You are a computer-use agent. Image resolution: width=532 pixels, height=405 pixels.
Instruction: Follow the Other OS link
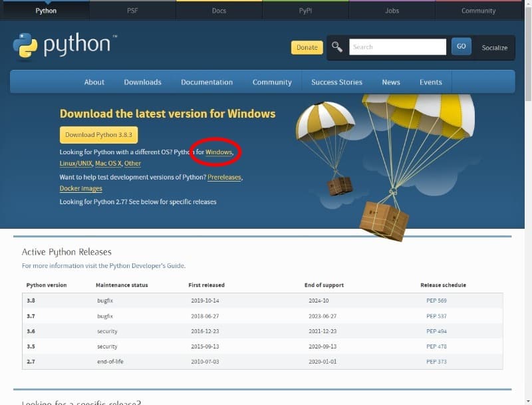132,164
